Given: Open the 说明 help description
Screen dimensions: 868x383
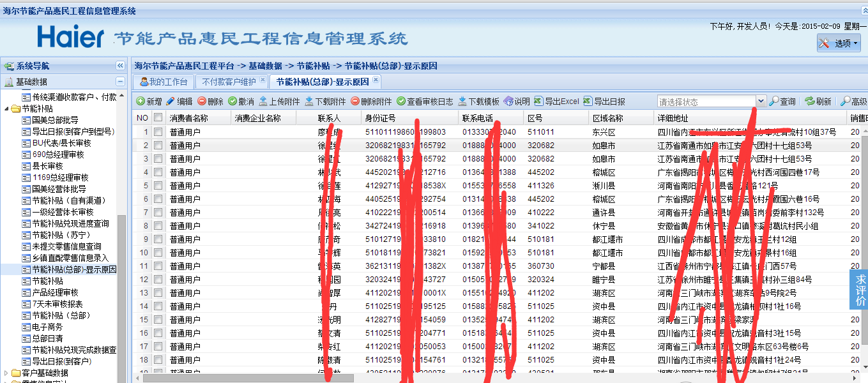Looking at the screenshot, I should (517, 101).
